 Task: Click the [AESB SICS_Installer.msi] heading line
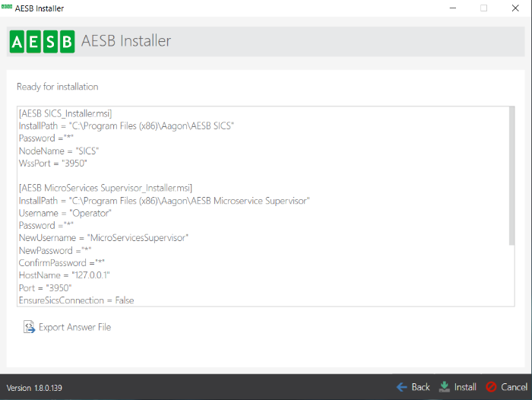click(x=65, y=113)
